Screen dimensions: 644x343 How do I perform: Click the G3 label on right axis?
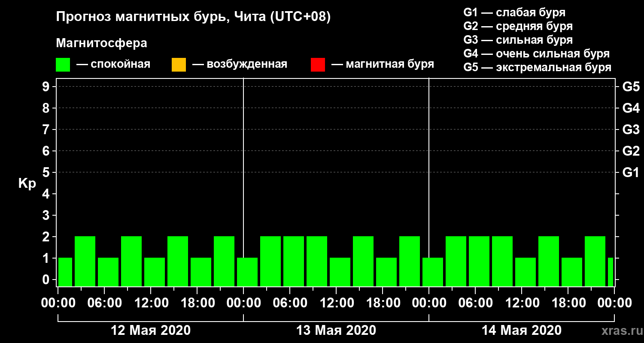[x=631, y=129]
